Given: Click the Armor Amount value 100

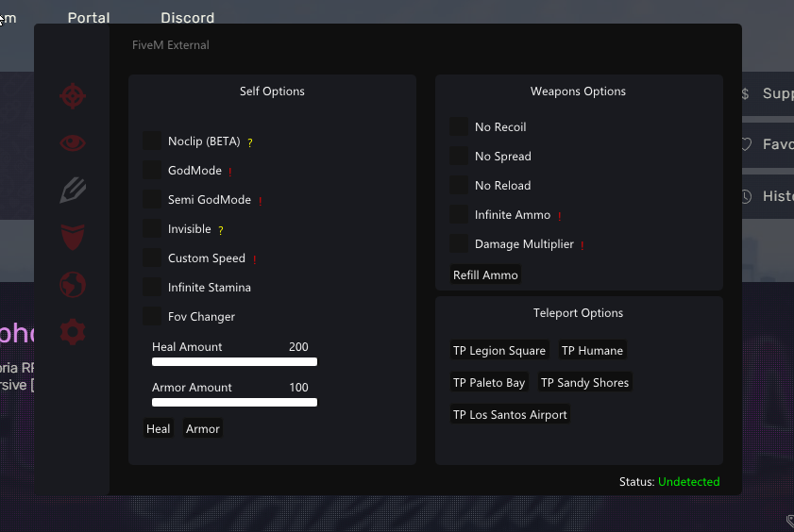Looking at the screenshot, I should coord(298,387).
